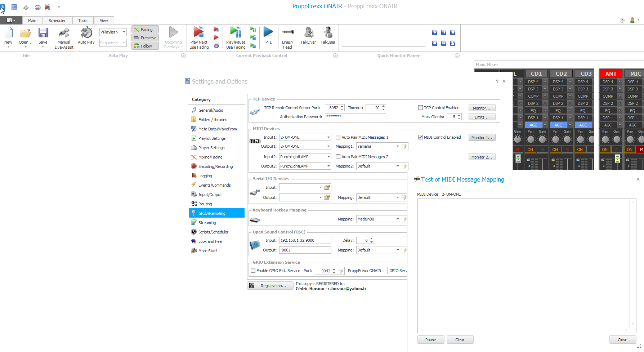Activate Manual Live-Assist mode
This screenshot has height=352, width=644.
pyautogui.click(x=64, y=37)
